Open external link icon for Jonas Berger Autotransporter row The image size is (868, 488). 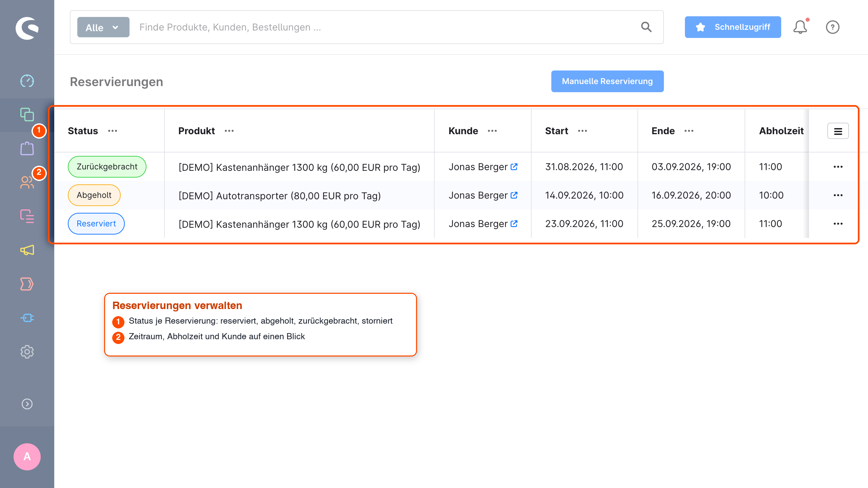[514, 195]
